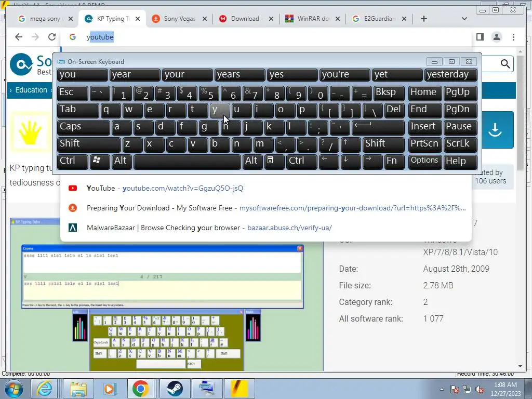The height and width of the screenshot is (399, 532).
Task: Toggle the right Shift key on keyboard
Action: 383,144
